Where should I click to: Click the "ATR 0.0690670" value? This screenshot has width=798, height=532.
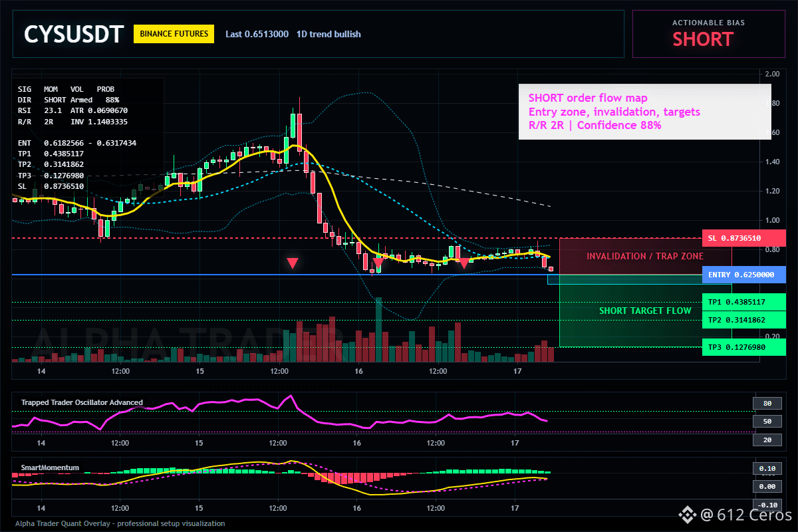(x=99, y=110)
